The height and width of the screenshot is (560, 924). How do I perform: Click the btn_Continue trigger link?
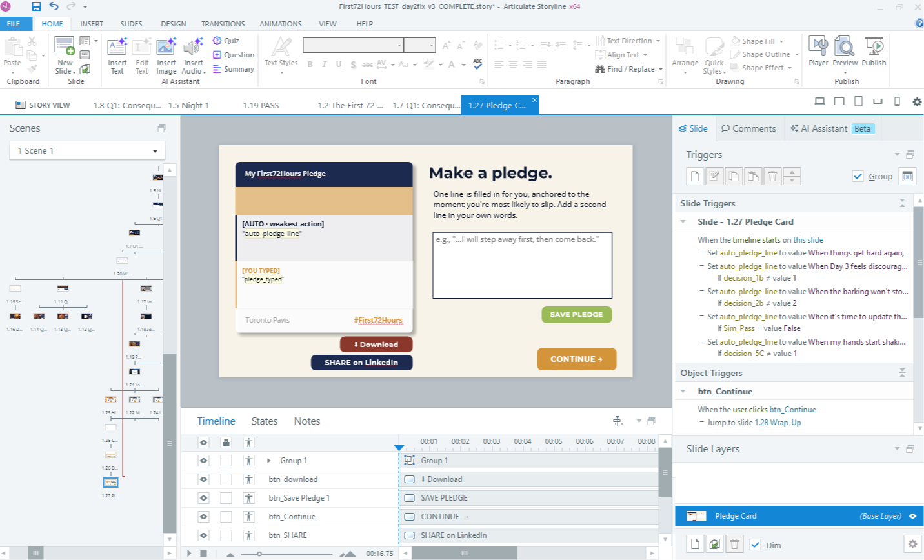click(792, 410)
